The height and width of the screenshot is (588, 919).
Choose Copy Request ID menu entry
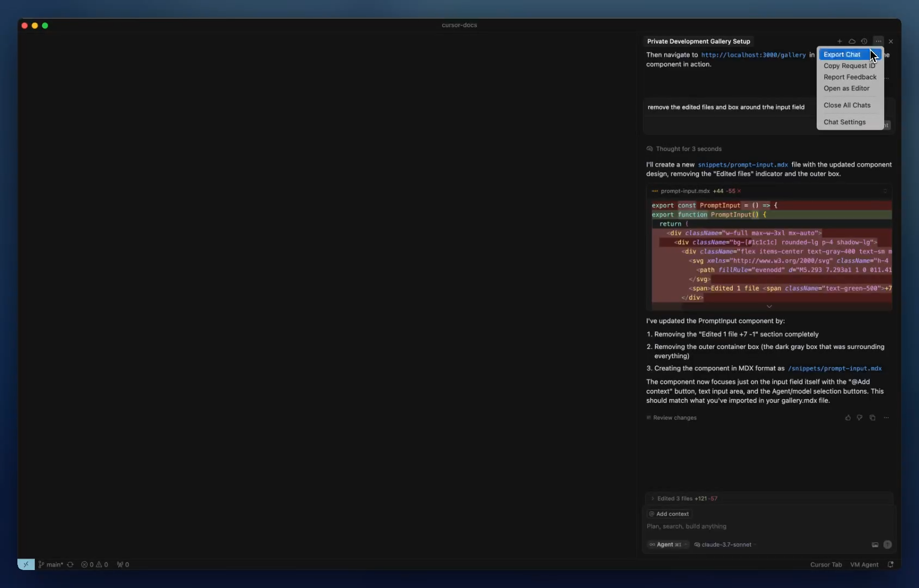tap(850, 66)
